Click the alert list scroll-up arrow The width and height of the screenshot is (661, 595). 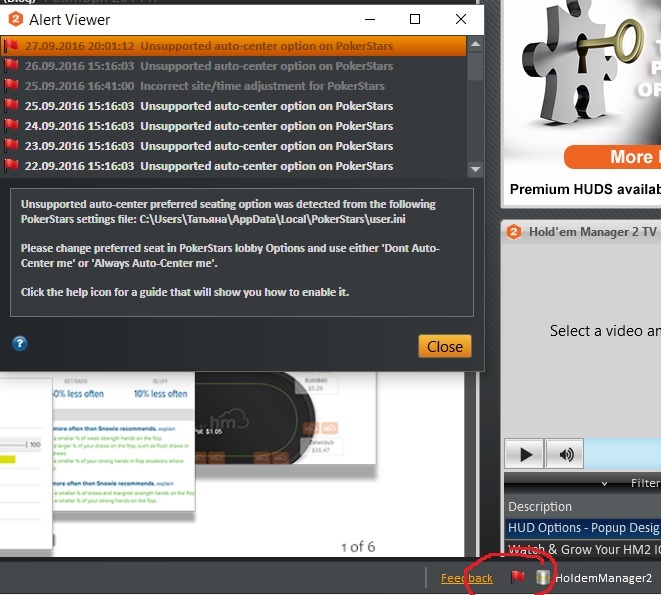coord(475,44)
